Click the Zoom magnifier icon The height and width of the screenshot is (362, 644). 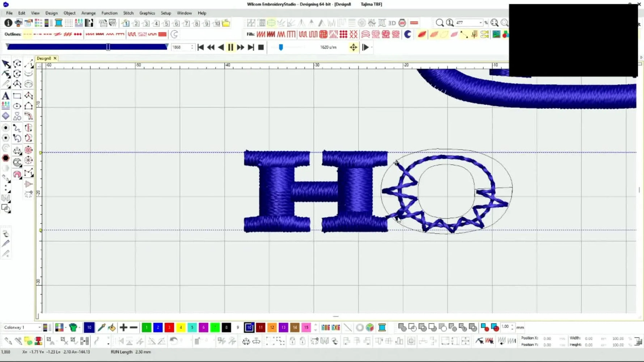tap(440, 23)
